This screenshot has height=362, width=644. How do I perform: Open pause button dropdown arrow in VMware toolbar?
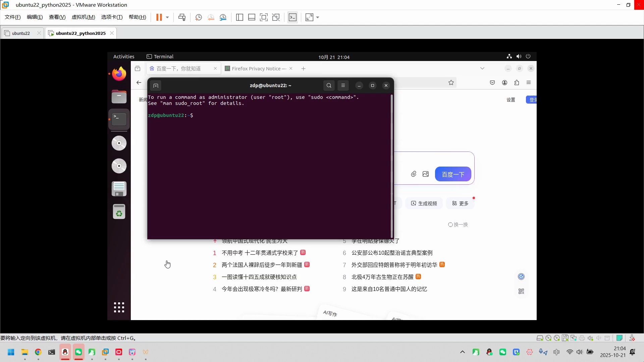[167, 17]
